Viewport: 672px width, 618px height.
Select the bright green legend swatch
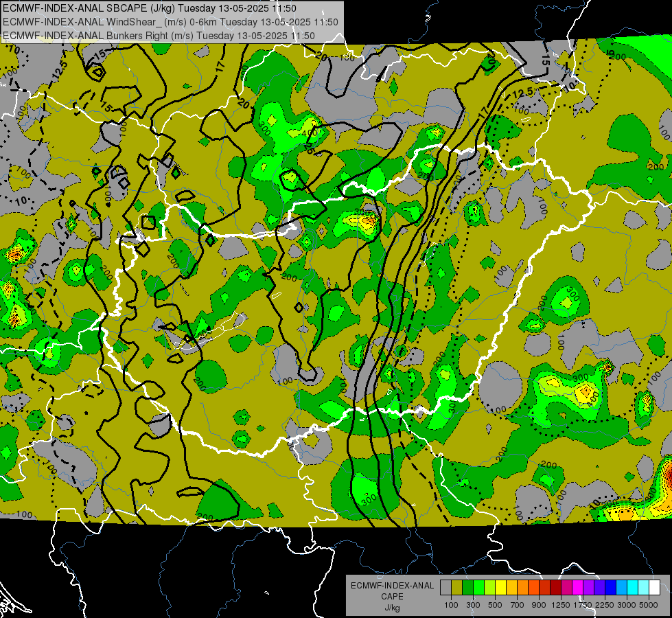coord(478,588)
